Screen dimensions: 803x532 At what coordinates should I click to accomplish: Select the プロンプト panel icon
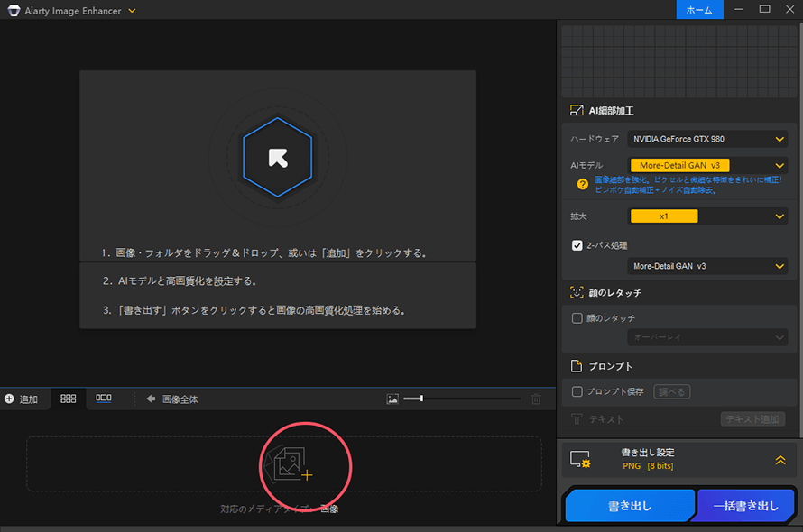575,365
